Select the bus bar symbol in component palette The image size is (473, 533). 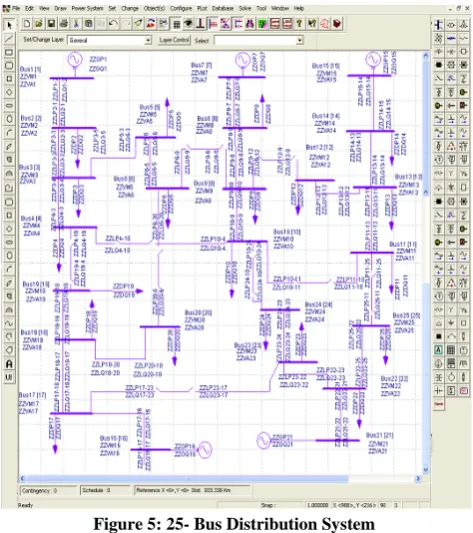pyautogui.click(x=439, y=24)
